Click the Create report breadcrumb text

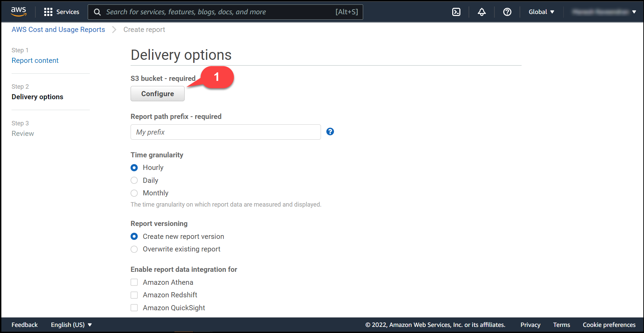coord(144,30)
